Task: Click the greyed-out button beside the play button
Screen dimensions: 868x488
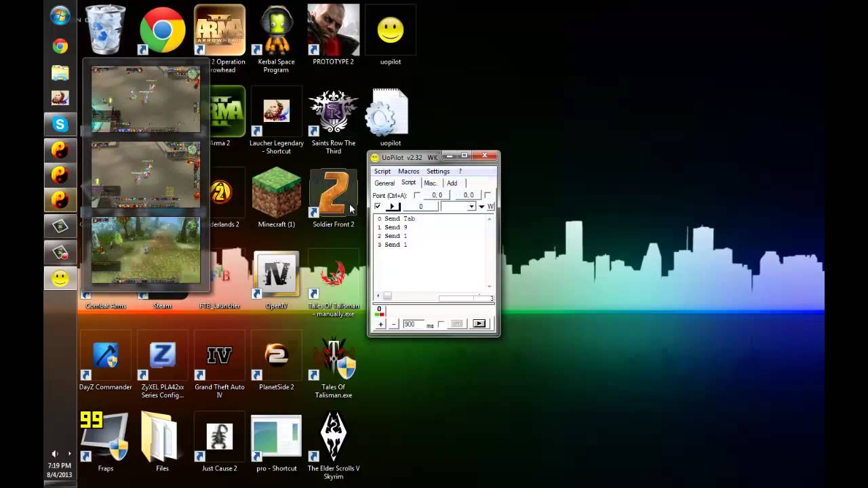Action: 457,324
